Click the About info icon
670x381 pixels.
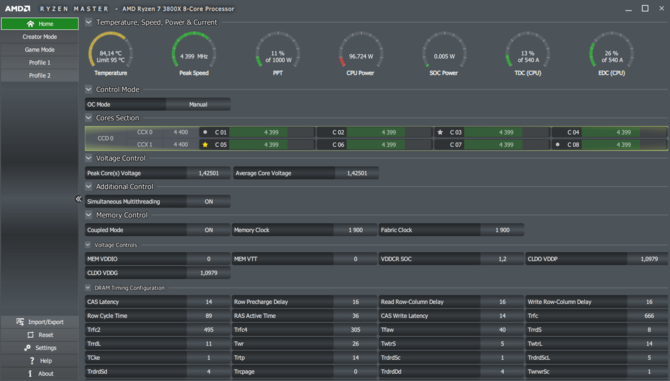[x=30, y=374]
